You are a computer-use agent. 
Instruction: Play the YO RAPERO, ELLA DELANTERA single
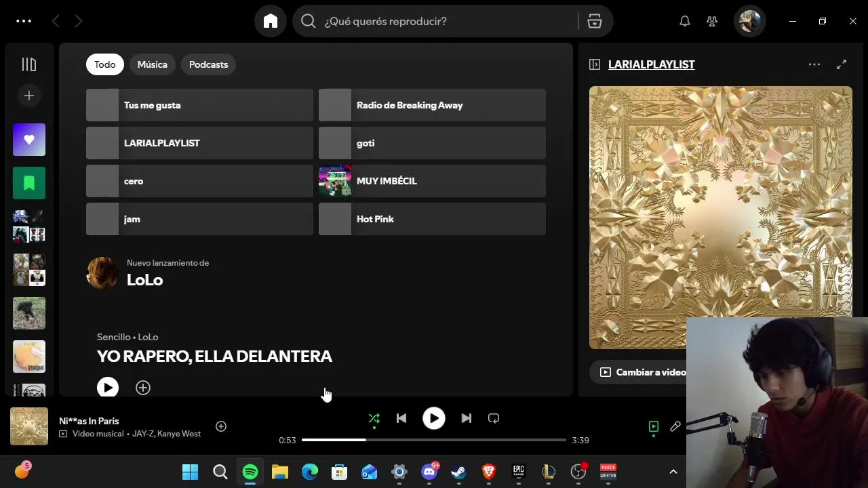point(108,387)
